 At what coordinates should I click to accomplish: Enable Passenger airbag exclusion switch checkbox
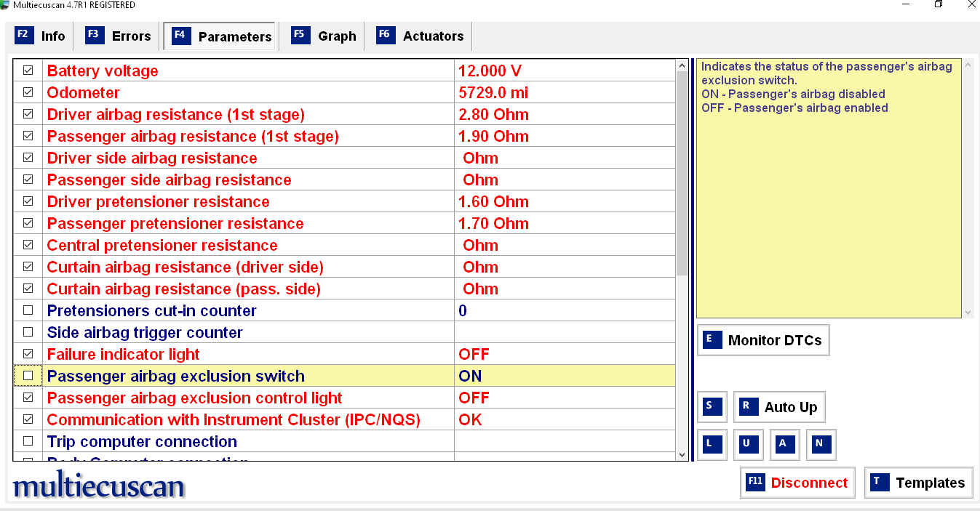[28, 376]
